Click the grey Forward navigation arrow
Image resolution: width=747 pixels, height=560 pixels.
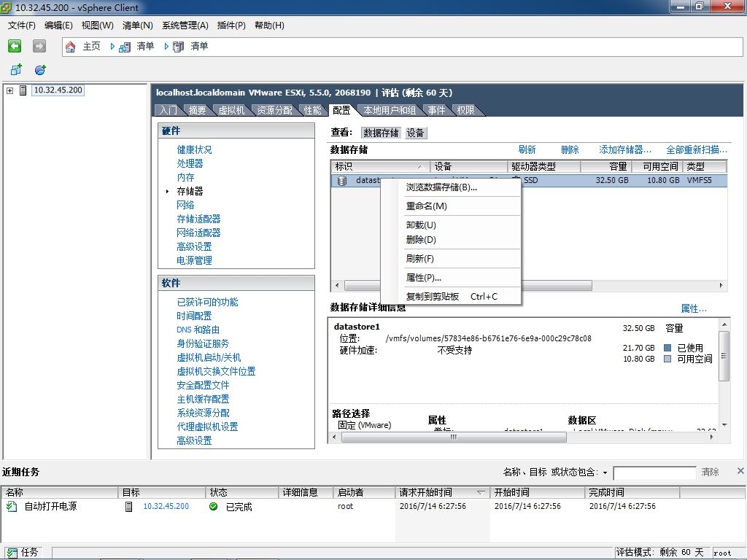(39, 46)
